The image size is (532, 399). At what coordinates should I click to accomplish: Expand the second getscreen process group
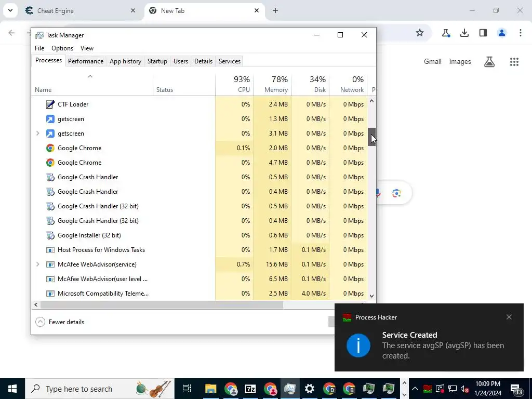pos(37,134)
